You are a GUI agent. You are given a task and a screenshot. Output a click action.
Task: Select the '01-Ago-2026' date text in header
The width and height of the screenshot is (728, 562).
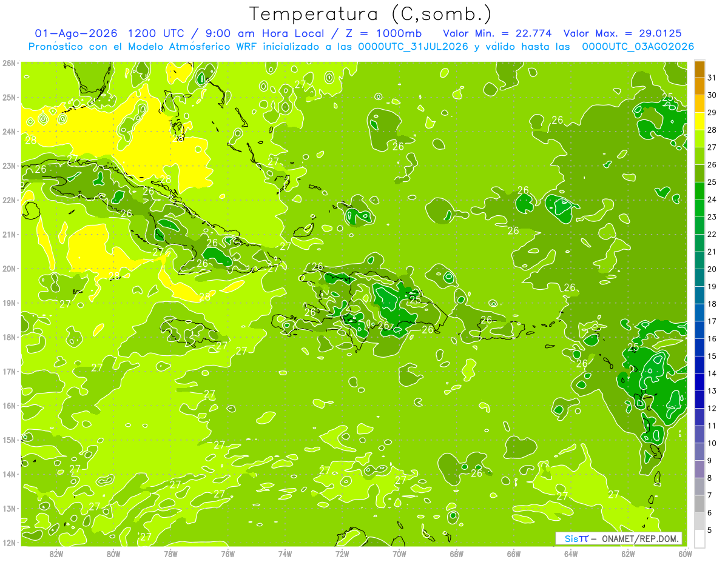[x=75, y=33]
